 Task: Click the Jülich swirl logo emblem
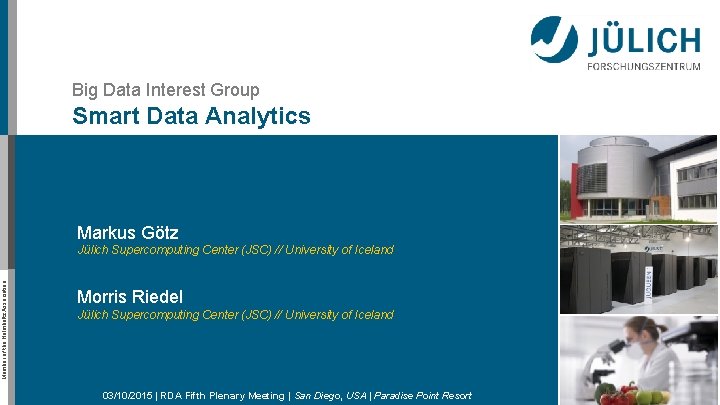pyautogui.click(x=554, y=40)
